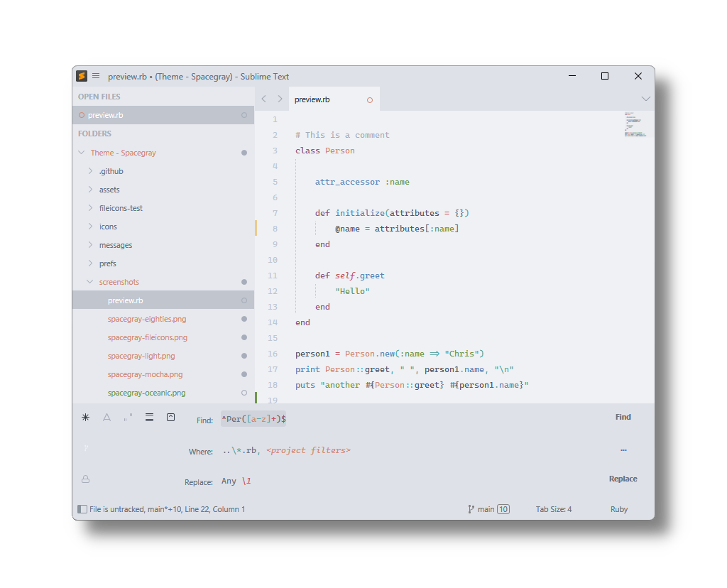Expand the messages folder
Screen dimensions: 727x588
(90, 245)
